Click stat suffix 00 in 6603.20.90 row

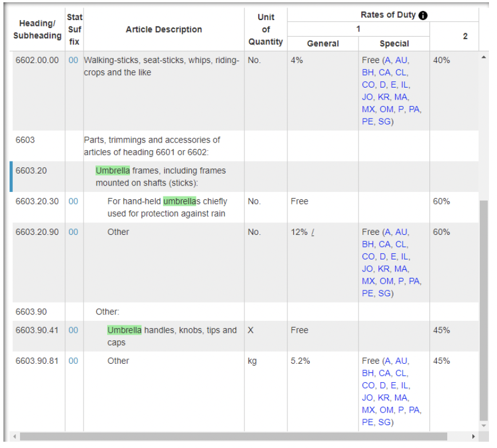[73, 232]
